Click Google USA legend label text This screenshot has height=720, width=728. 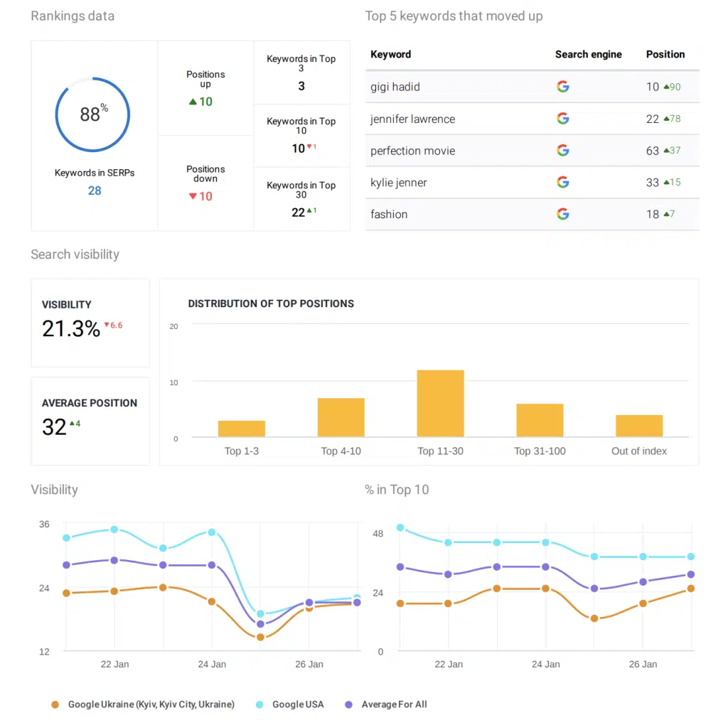[298, 704]
